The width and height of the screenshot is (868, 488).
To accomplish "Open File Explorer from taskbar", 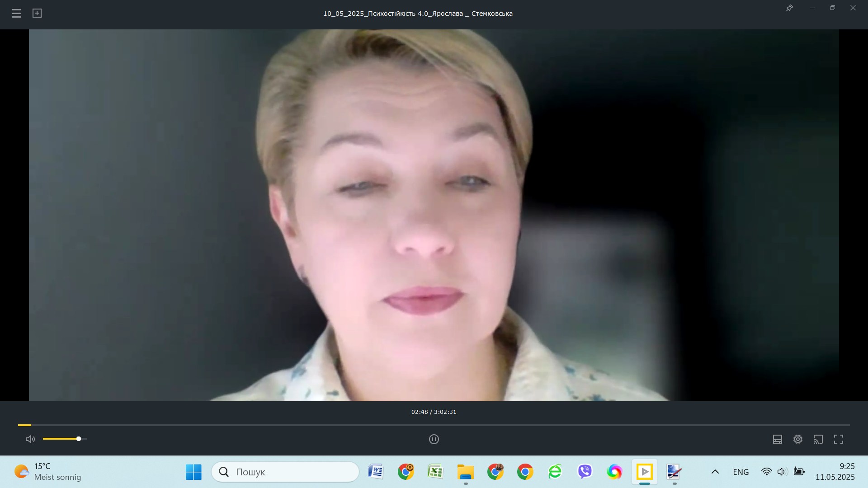I will (465, 472).
